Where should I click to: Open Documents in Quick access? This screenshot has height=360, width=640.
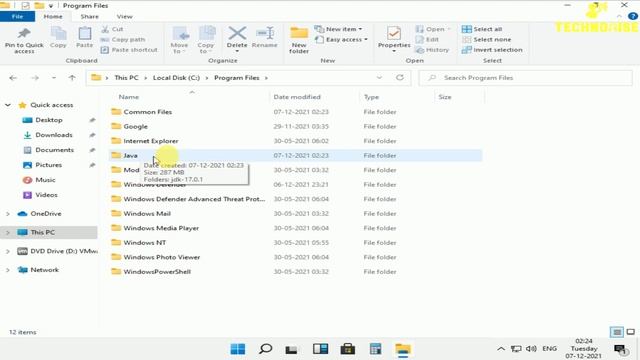tap(54, 150)
